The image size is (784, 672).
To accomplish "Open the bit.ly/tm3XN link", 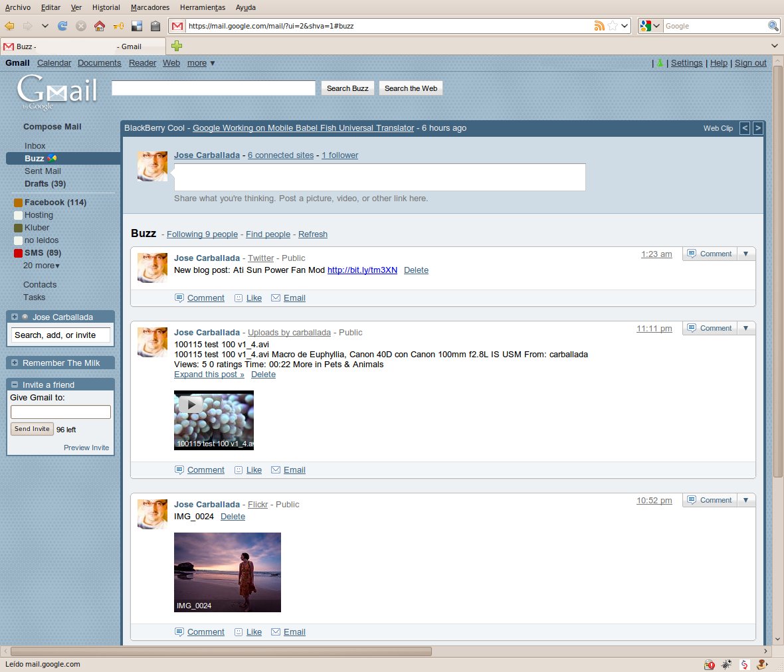I will tap(362, 270).
